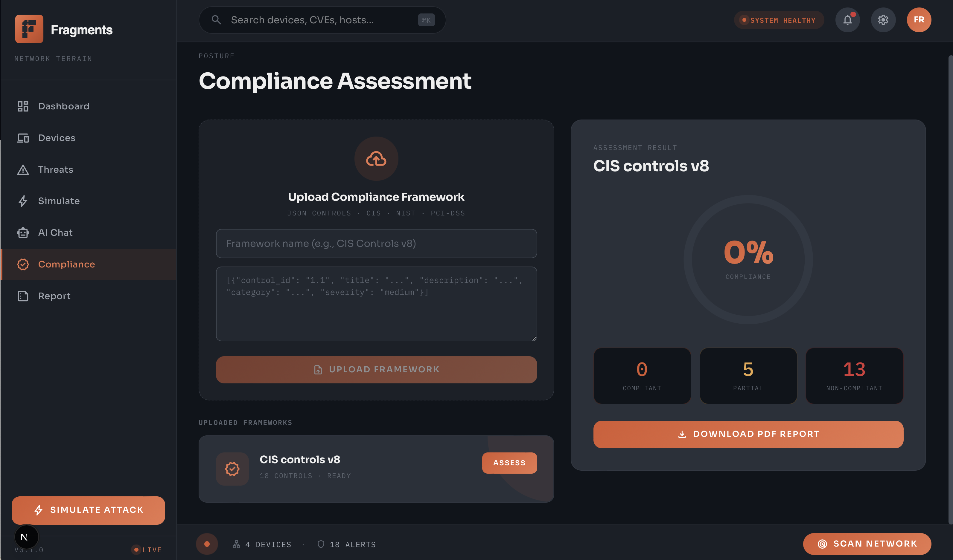Viewport: 953px width, 560px height.
Task: Click the JSON controls text area
Action: pos(376,304)
